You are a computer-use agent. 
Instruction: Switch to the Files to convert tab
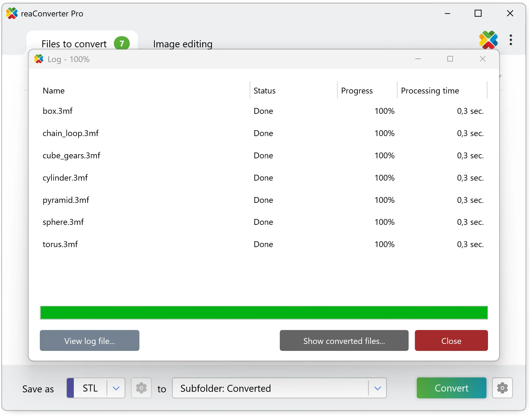(74, 44)
